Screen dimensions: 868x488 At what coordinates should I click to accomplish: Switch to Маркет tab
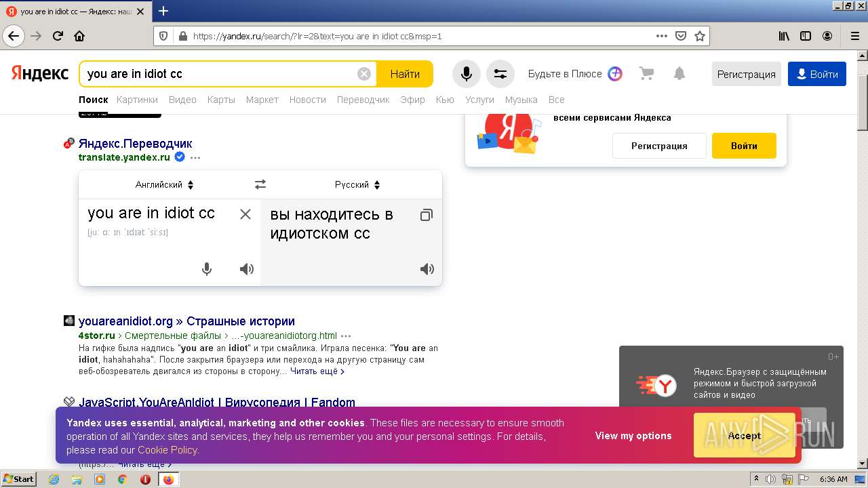coord(262,100)
